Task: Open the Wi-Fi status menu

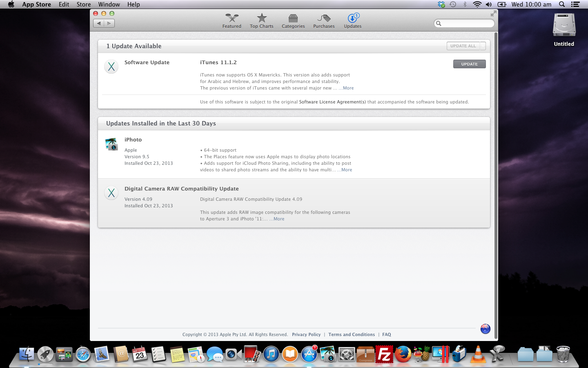Action: 477,4
